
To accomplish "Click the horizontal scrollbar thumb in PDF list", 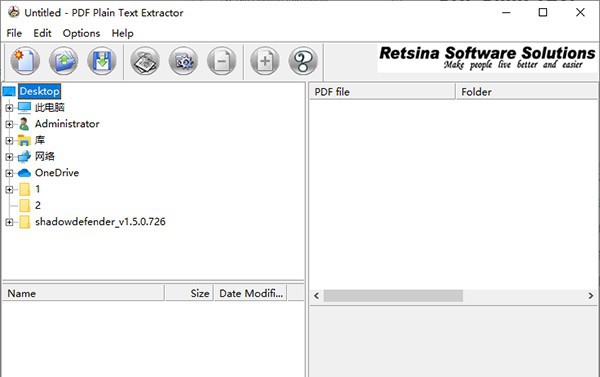I will pyautogui.click(x=393, y=296).
